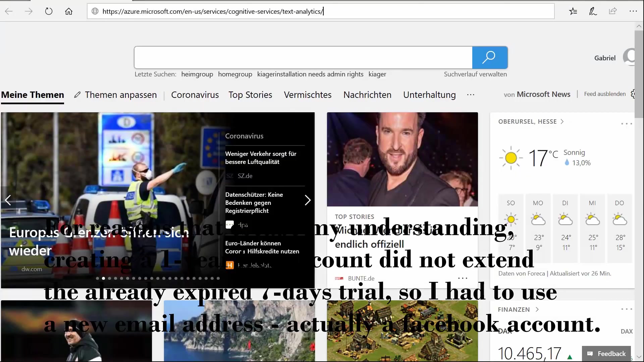Open BUNTE.de story options ellipsis
This screenshot has width=644, height=362.
click(x=463, y=278)
